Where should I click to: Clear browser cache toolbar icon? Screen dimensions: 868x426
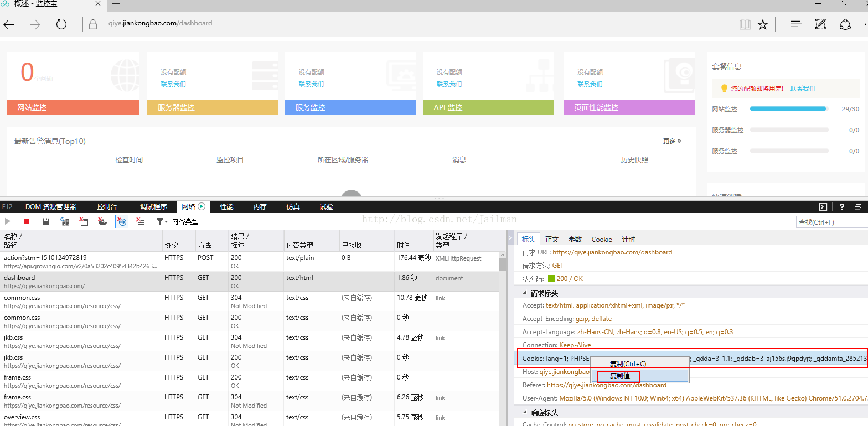tap(84, 221)
